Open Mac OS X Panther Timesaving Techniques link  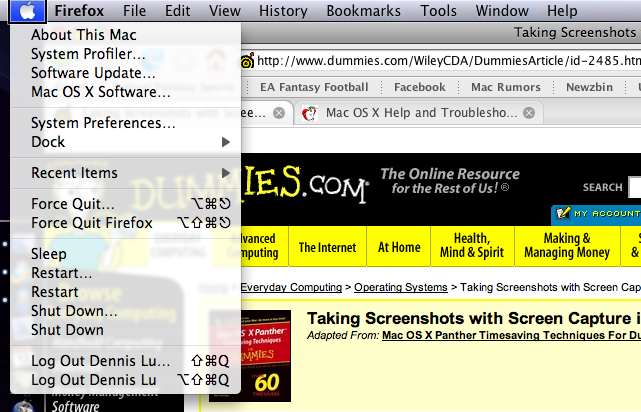click(511, 336)
